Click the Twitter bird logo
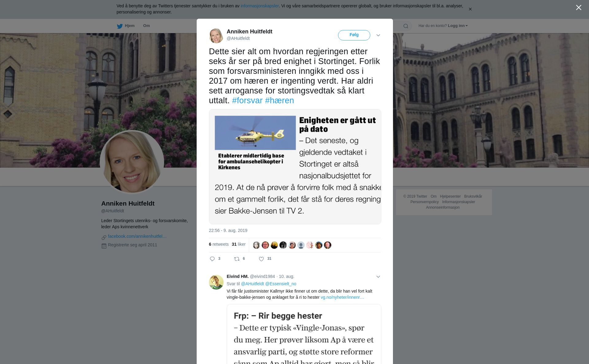The image size is (589, 364). point(120,26)
